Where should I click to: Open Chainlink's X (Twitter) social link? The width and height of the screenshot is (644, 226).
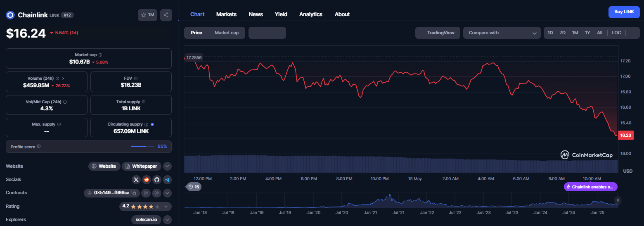click(x=136, y=180)
